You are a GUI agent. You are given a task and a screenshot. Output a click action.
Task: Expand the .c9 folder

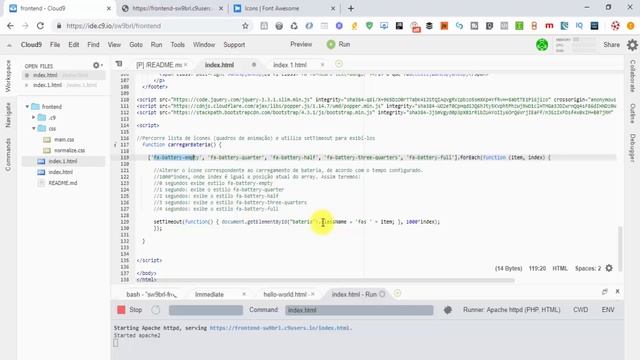click(x=33, y=118)
